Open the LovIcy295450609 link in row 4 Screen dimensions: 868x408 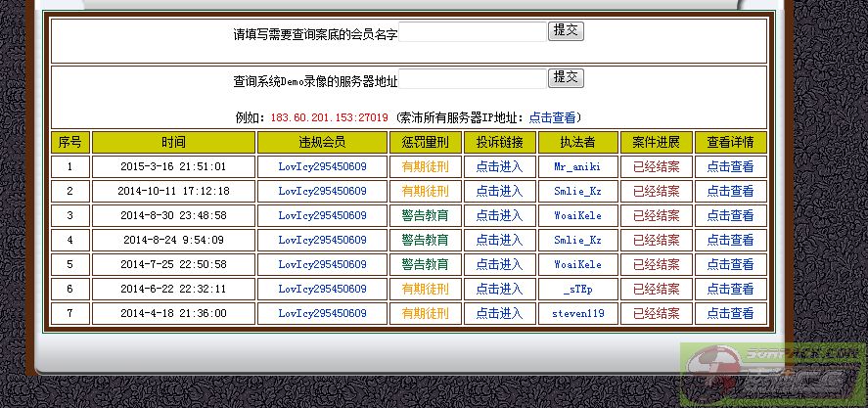[322, 240]
